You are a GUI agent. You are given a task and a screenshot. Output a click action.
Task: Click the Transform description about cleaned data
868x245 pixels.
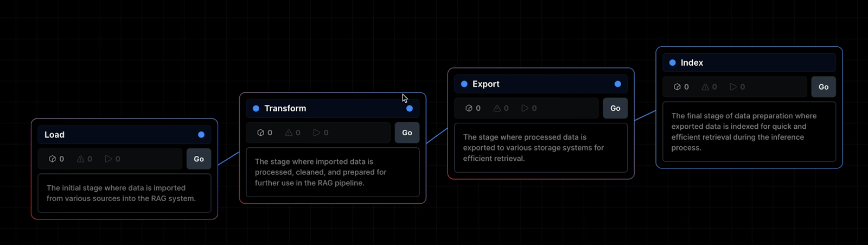coord(321,172)
